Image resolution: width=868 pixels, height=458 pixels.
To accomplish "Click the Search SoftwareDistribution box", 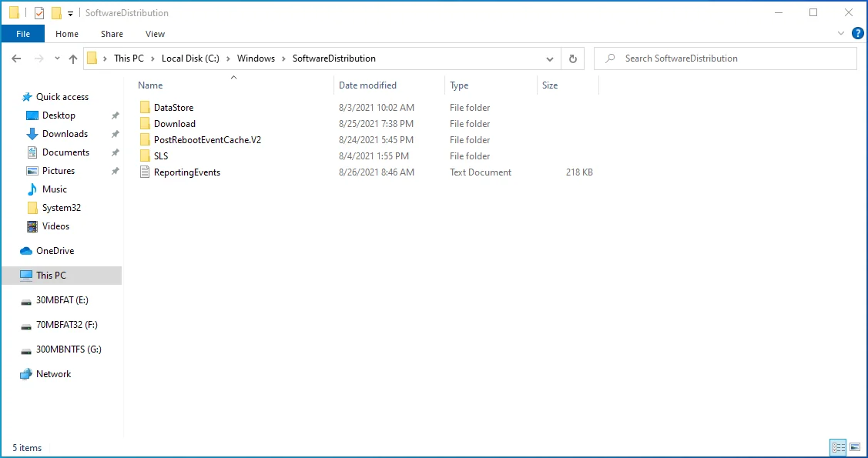I will point(726,58).
